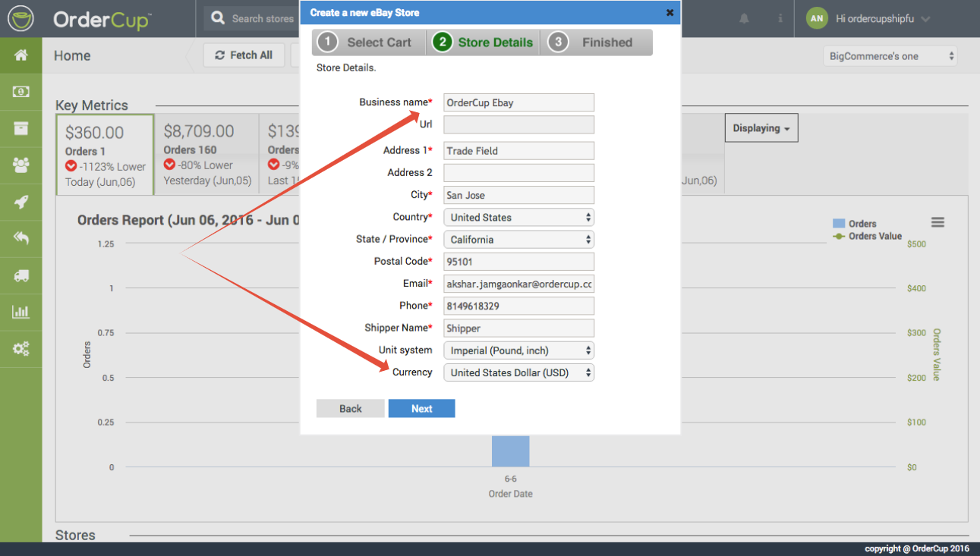
Task: Select the Store Details step
Action: point(484,42)
